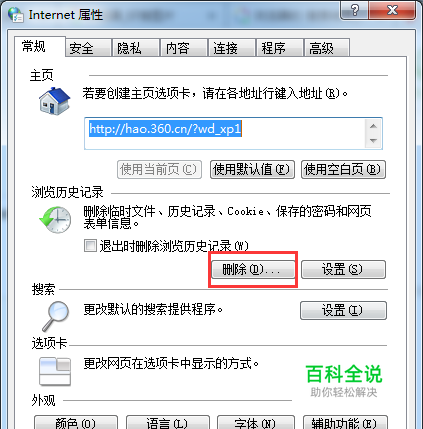Click the 删除(D)... button
423x429 pixels.
coord(253,269)
